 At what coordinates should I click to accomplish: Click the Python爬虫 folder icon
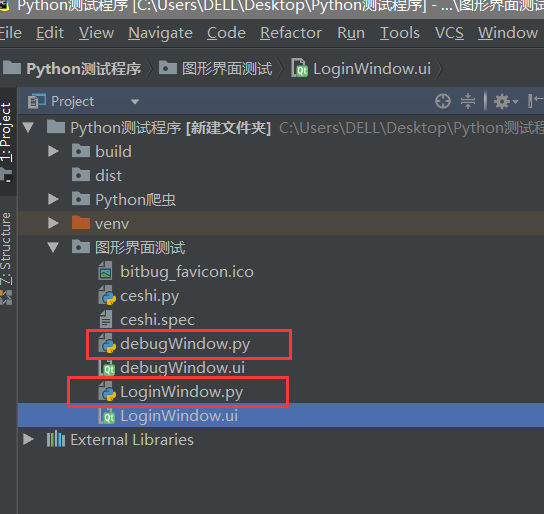coord(80,199)
